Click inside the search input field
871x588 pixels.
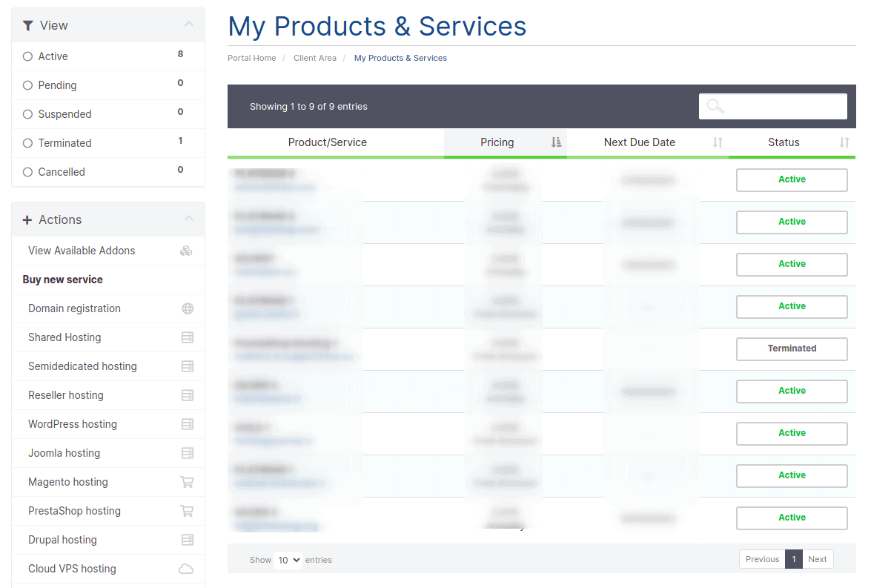point(773,106)
